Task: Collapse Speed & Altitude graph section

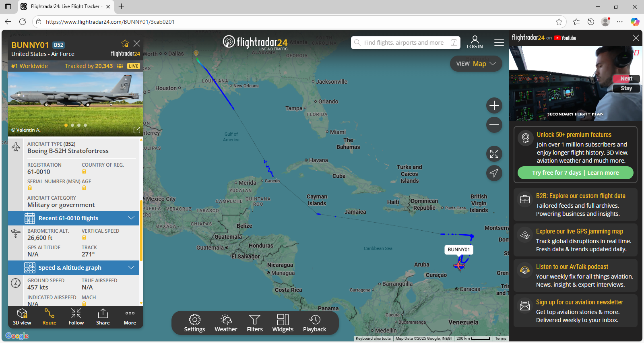Action: 74,268
